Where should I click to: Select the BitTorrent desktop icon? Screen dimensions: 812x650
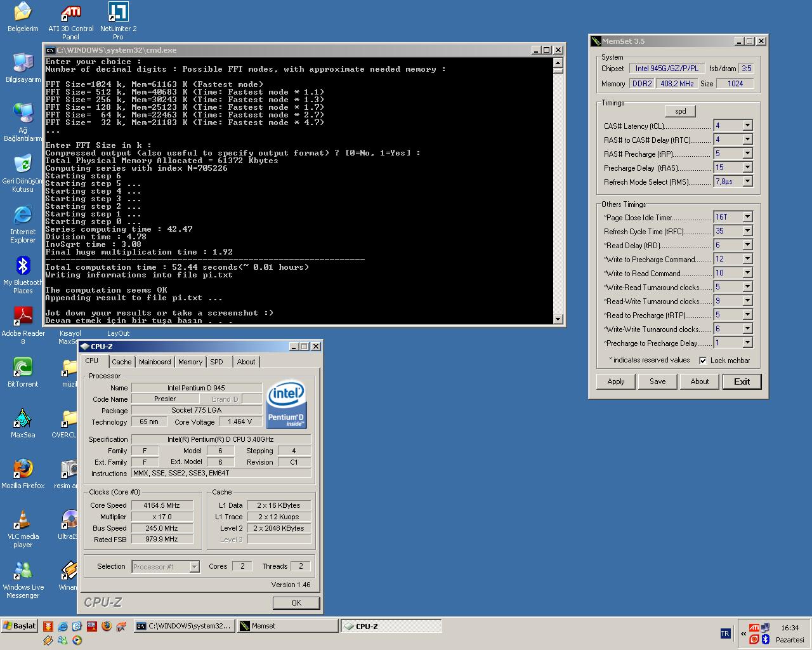[x=23, y=373]
